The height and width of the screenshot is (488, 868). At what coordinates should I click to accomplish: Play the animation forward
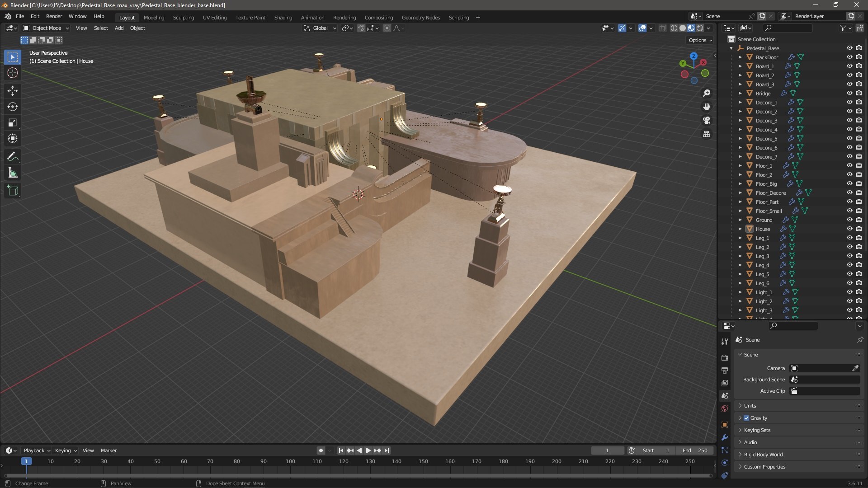(368, 450)
